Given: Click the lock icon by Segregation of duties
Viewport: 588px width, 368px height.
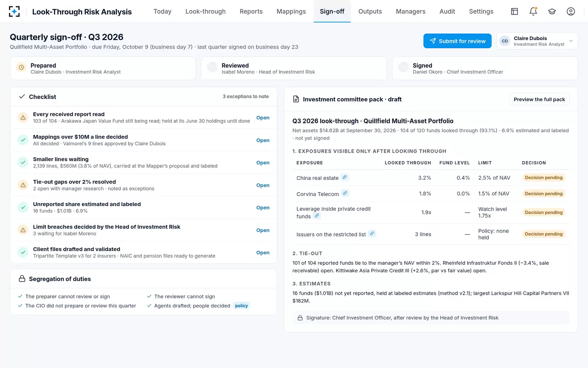Looking at the screenshot, I should coord(22,279).
